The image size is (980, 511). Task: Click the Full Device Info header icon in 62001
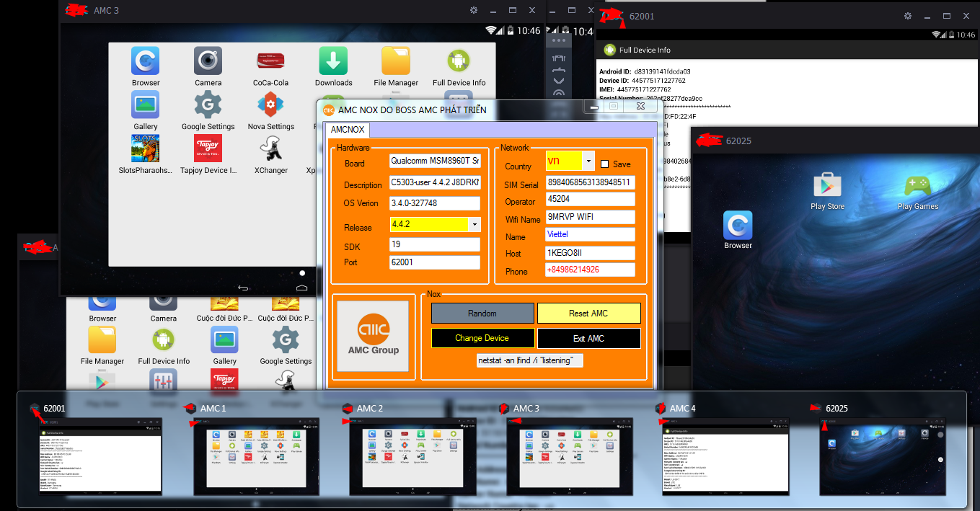tap(609, 50)
